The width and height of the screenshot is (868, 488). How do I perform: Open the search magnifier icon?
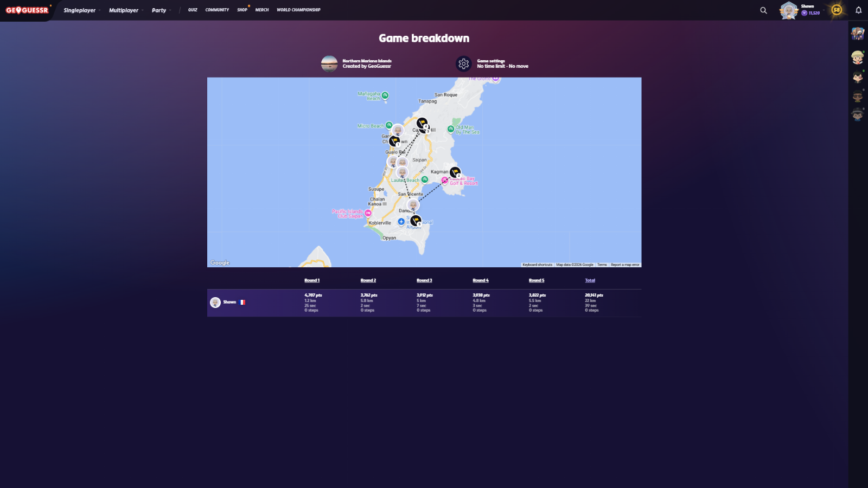(x=763, y=10)
